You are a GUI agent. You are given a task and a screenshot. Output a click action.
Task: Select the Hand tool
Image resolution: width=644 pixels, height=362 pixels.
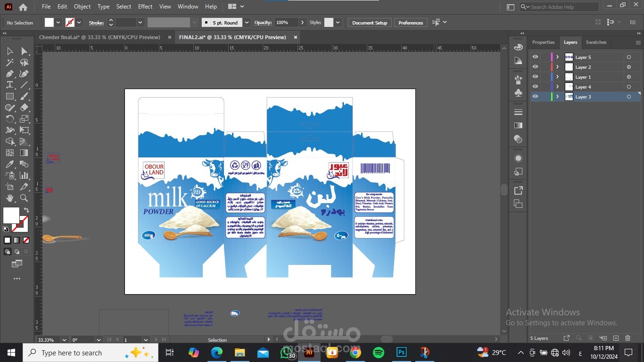click(9, 198)
